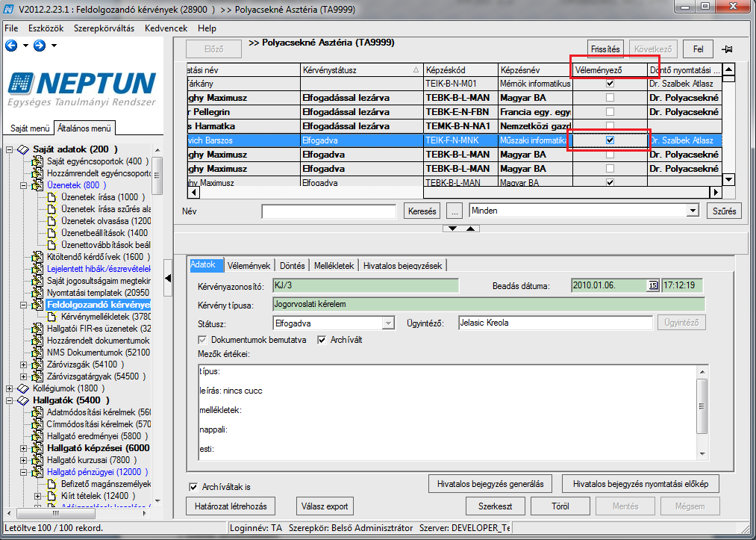Toggle Véleményező checkbox in Francia egy. row
This screenshot has height=540, width=756.
coord(610,112)
